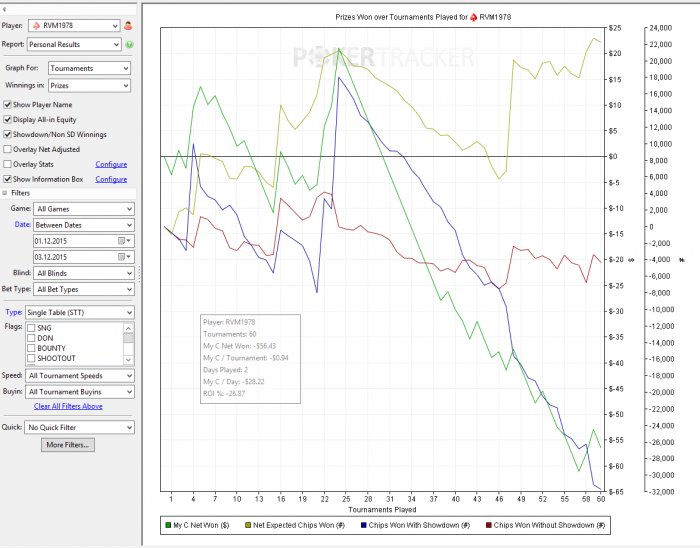Click the red Chips Won Without Showdown legend marker
The height and width of the screenshot is (548, 700).
click(x=488, y=524)
